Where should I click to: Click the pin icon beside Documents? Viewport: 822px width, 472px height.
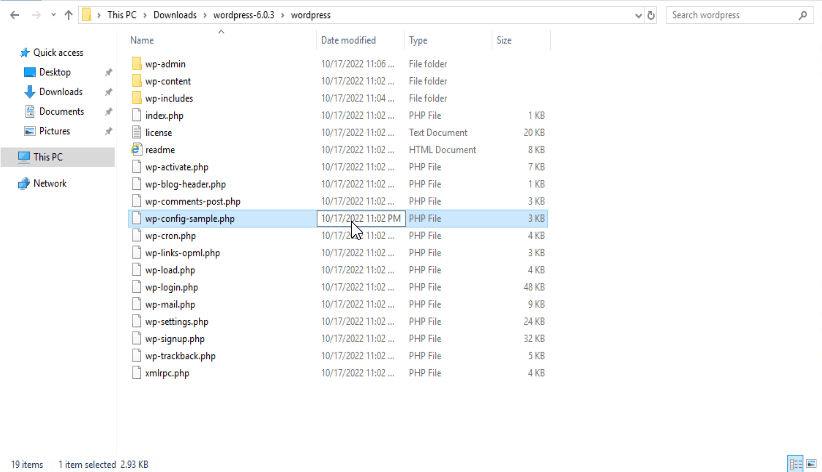coord(109,112)
